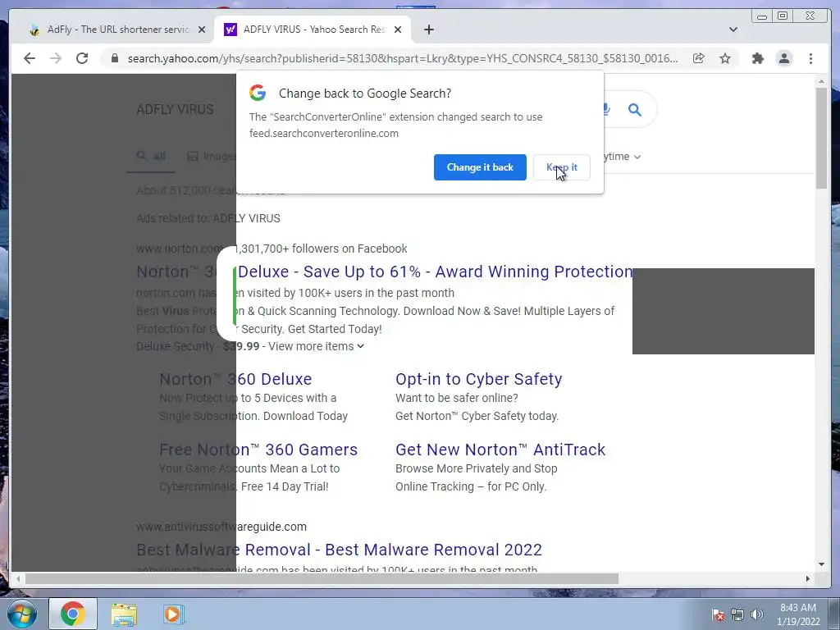
Task: Close the Yahoo Search Results tab
Action: pos(398,30)
